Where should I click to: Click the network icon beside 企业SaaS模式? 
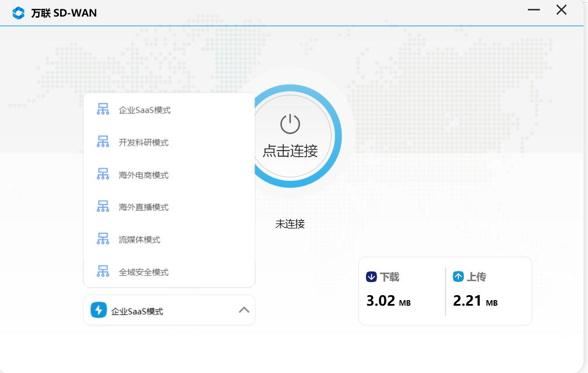[x=103, y=109]
